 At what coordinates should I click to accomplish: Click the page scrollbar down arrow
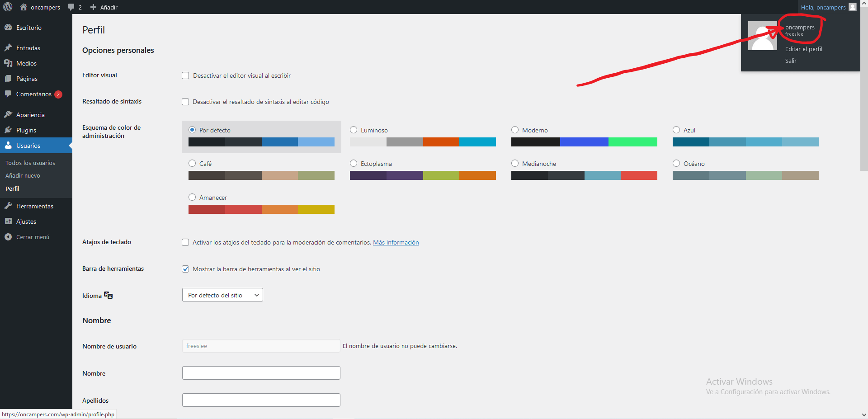[x=864, y=415]
